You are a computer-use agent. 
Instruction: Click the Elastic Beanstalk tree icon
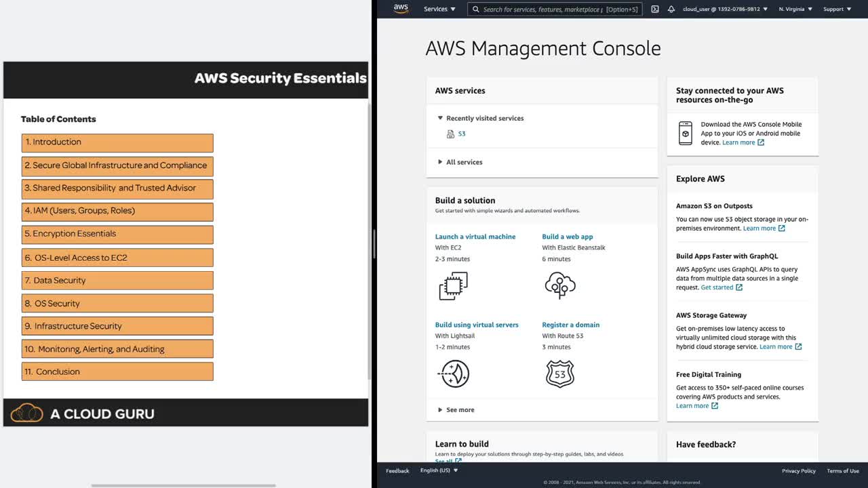[560, 285]
